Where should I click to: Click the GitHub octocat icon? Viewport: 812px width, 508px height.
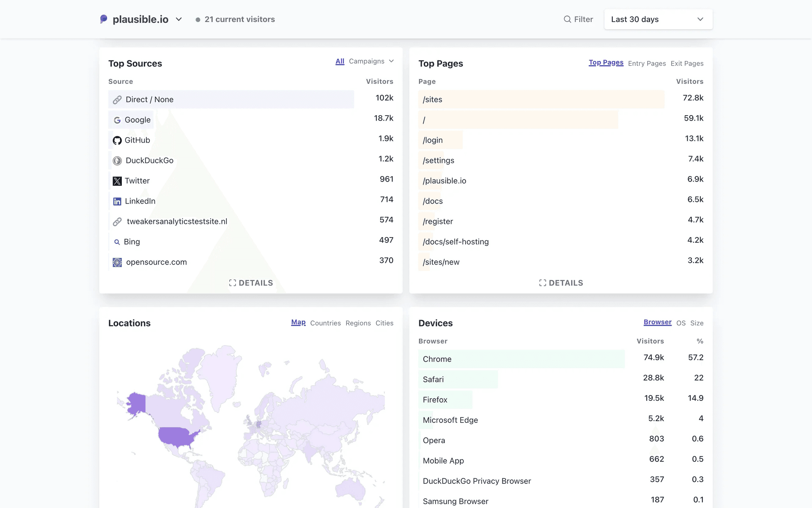click(117, 141)
